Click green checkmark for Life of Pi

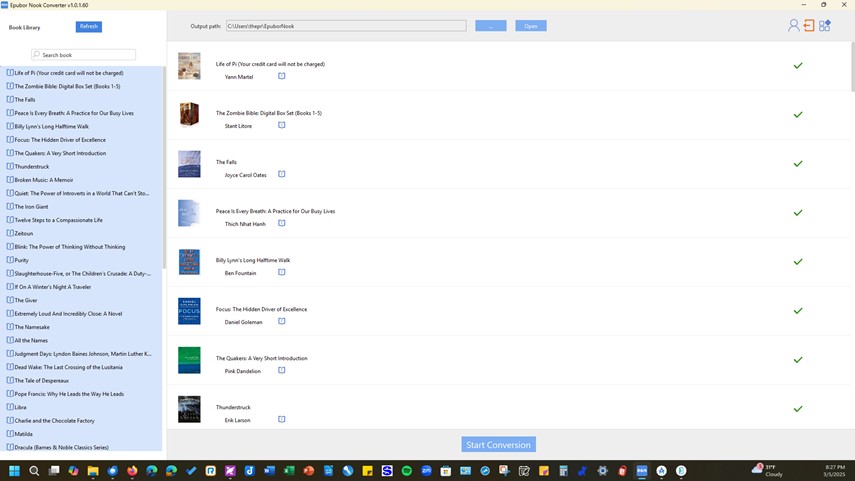(x=798, y=66)
